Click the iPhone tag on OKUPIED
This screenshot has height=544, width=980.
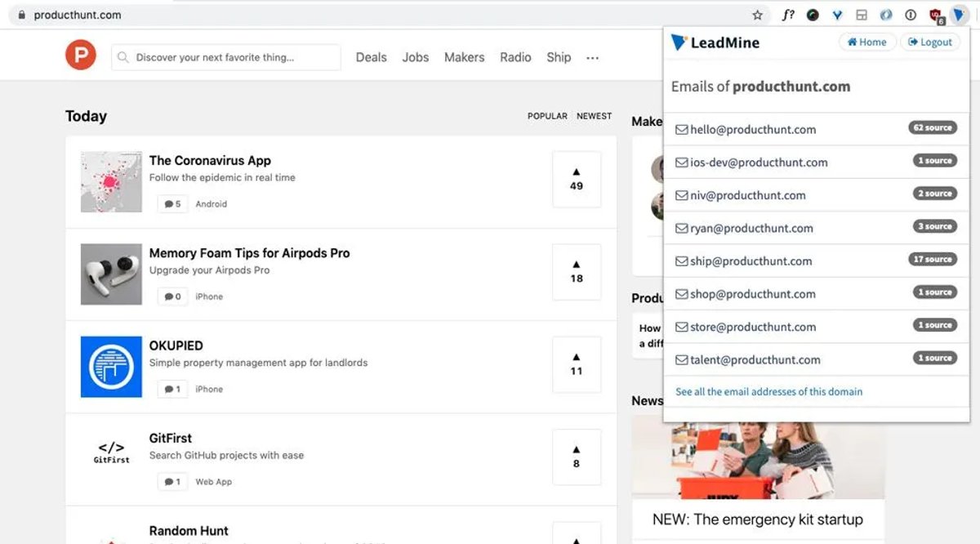pyautogui.click(x=209, y=389)
